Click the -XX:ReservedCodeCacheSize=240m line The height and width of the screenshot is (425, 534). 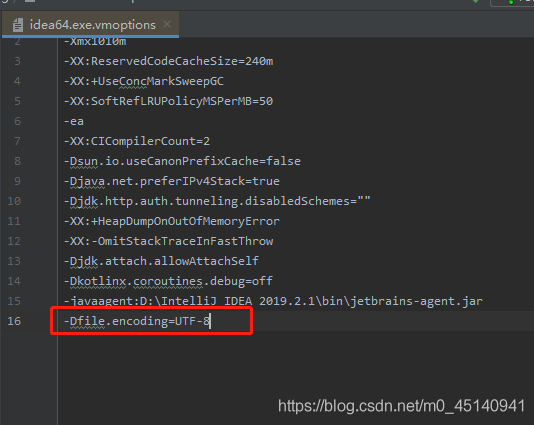169,61
